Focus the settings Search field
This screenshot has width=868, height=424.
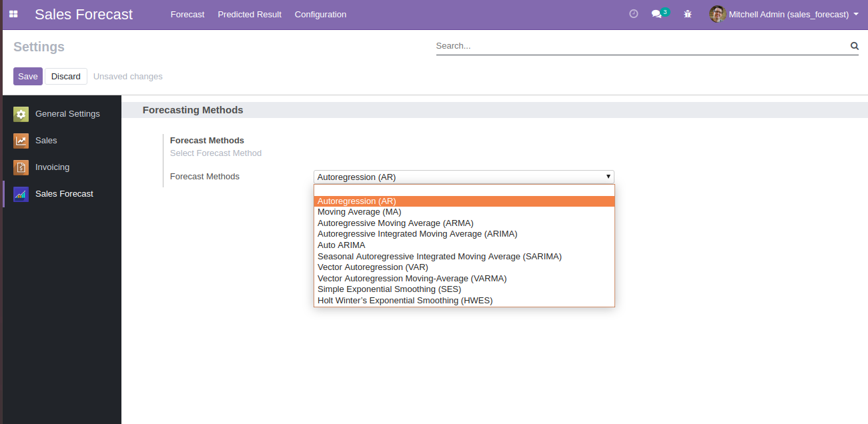[x=640, y=46]
